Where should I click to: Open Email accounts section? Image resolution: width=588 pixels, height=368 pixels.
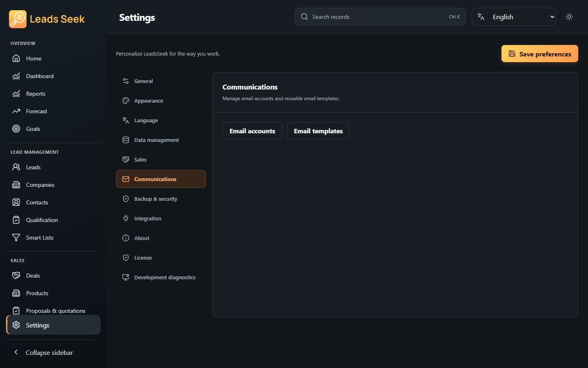[252, 131]
